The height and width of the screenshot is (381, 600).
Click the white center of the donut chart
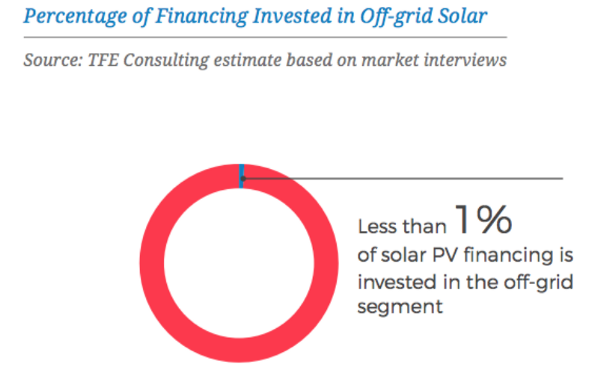pyautogui.click(x=239, y=263)
